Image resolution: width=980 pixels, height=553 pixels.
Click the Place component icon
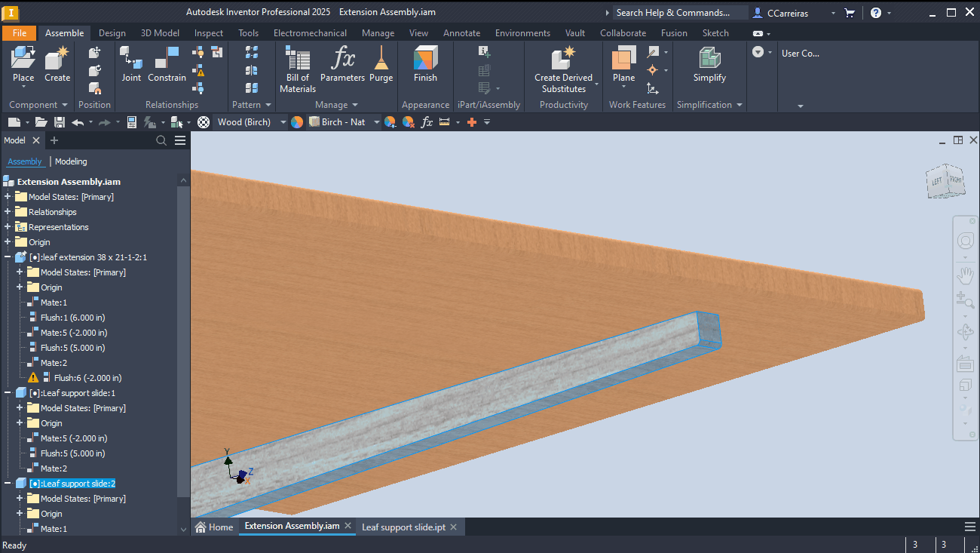pos(23,59)
